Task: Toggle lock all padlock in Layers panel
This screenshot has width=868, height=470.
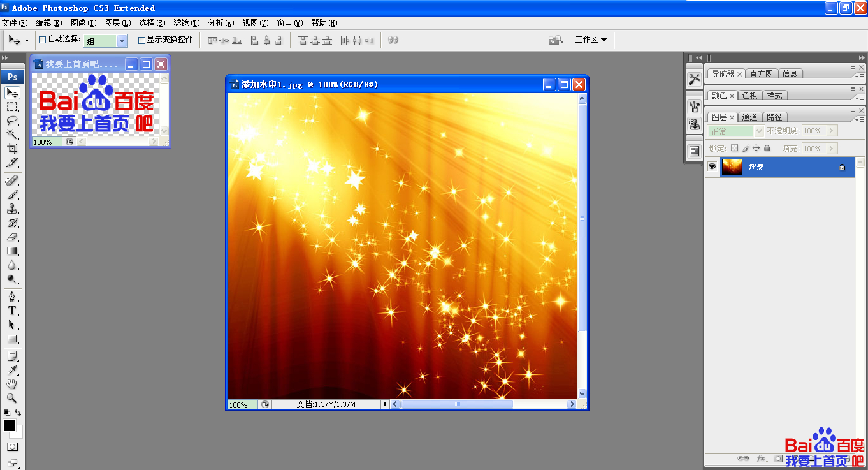Action: pos(767,148)
